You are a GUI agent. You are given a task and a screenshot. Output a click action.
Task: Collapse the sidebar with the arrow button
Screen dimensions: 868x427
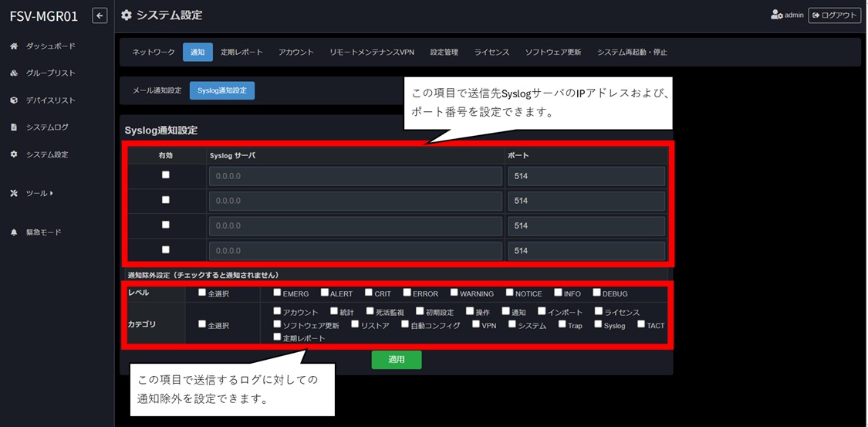tap(100, 15)
